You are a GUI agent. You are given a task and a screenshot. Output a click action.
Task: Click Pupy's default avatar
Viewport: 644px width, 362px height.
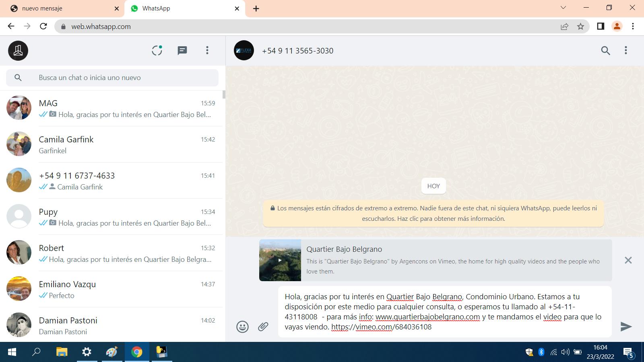point(19,216)
